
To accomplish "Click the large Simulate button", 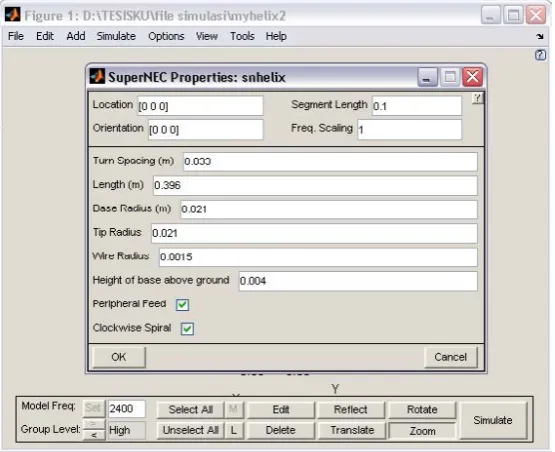I will (493, 420).
